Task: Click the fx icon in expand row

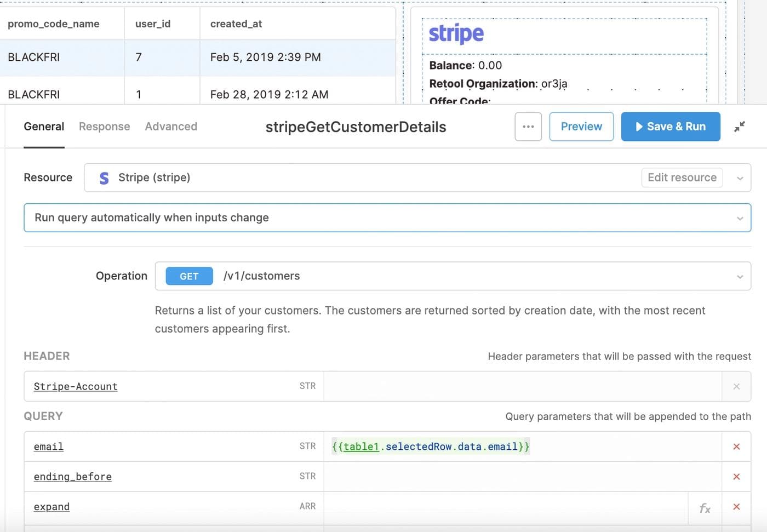Action: 705,508
